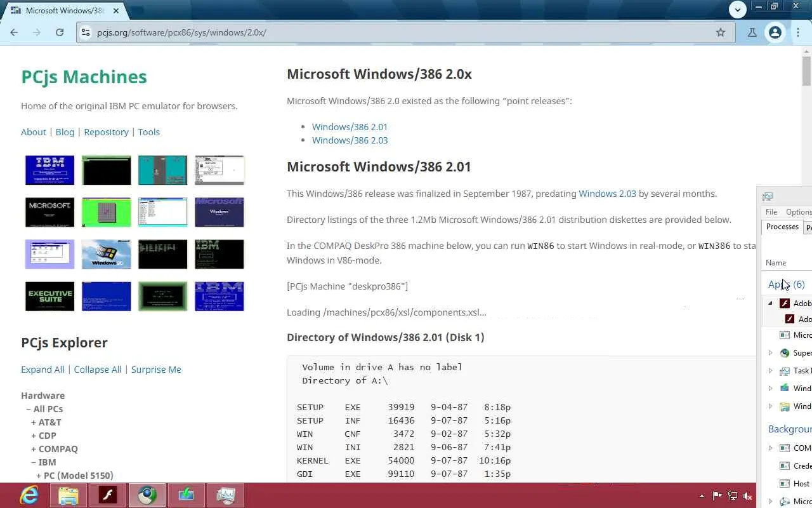The height and width of the screenshot is (508, 812).
Task: Open the Chrome Labs flask icon
Action: click(752, 32)
